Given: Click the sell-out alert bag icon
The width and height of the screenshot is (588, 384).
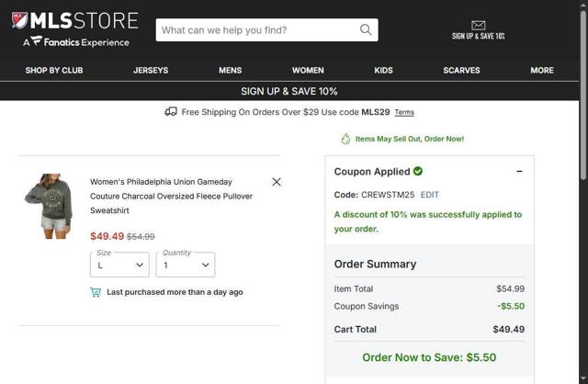Looking at the screenshot, I should 345,139.
